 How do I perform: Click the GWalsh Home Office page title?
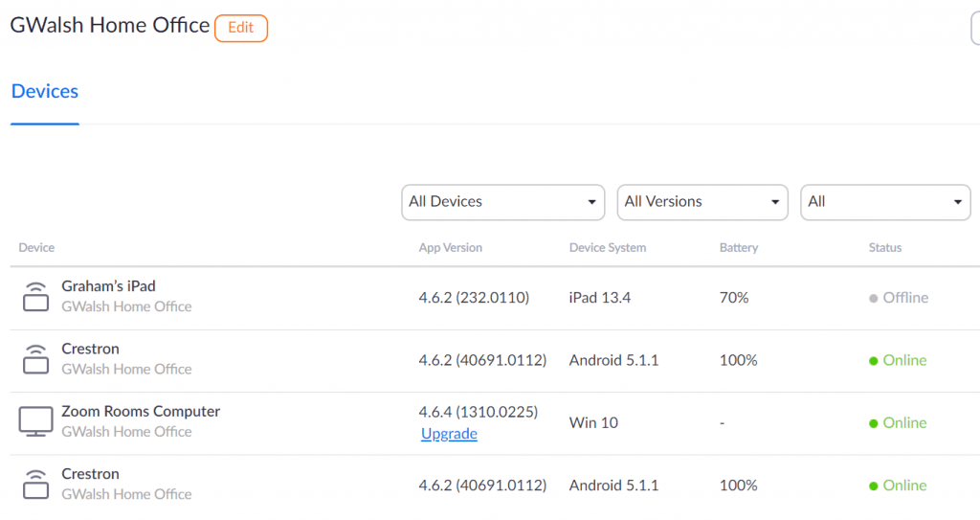tap(110, 26)
